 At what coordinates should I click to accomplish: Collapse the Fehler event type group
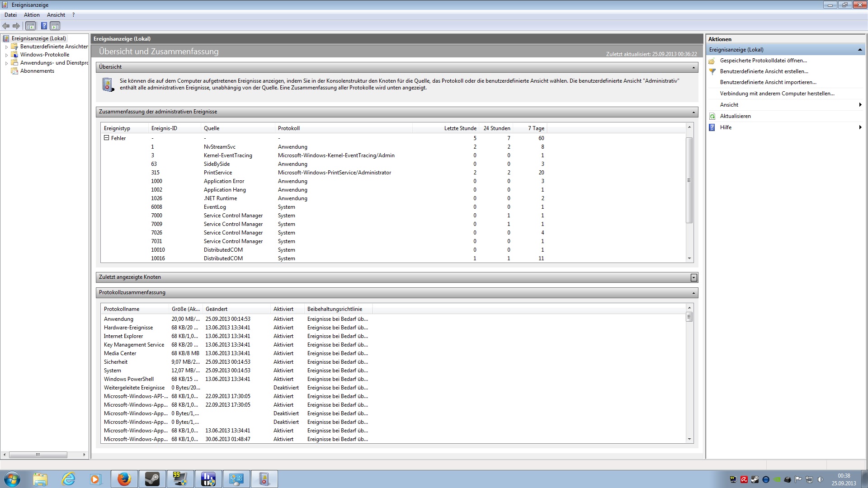click(107, 138)
